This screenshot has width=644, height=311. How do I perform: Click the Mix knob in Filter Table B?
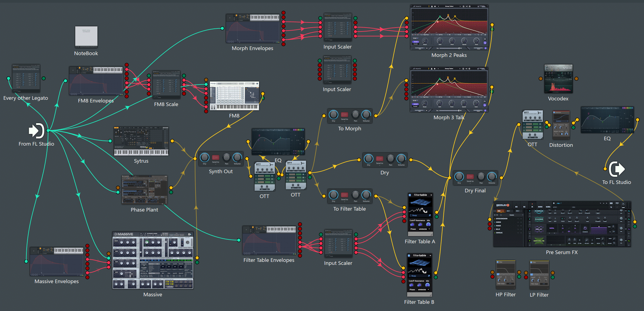(x=427, y=285)
